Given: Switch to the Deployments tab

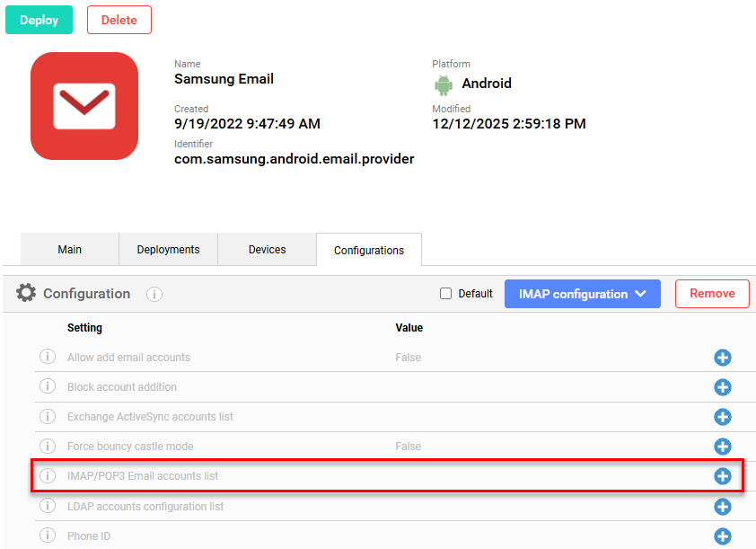Looking at the screenshot, I should click(x=168, y=249).
